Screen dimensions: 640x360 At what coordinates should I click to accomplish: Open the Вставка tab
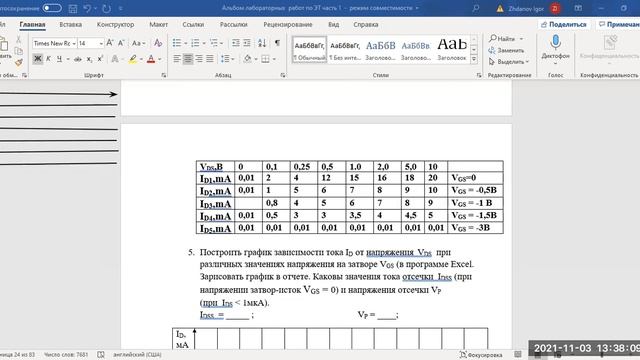click(x=70, y=24)
